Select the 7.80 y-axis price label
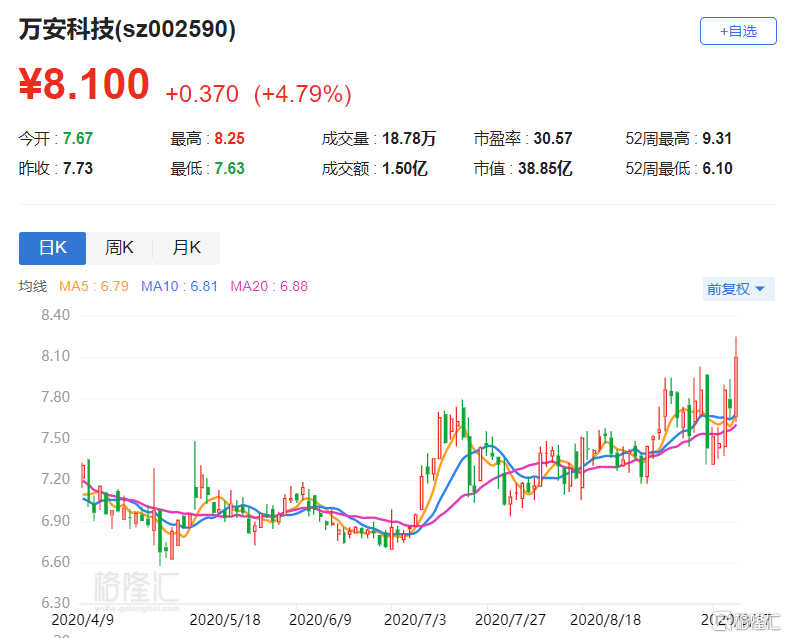Image resolution: width=787 pixels, height=638 pixels. [55, 398]
